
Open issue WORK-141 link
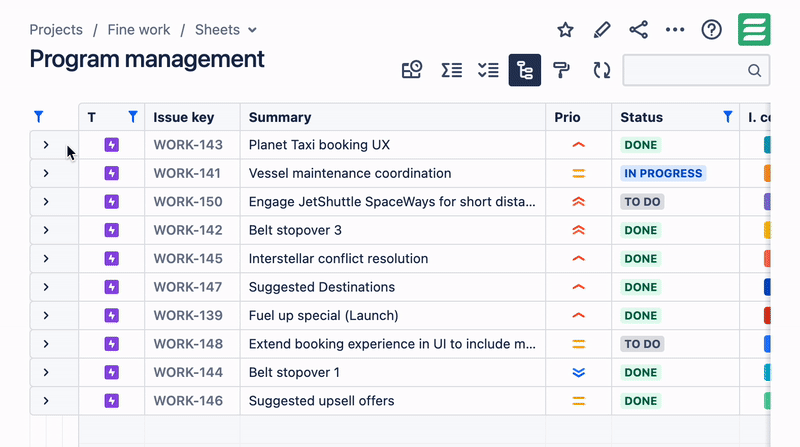(188, 173)
